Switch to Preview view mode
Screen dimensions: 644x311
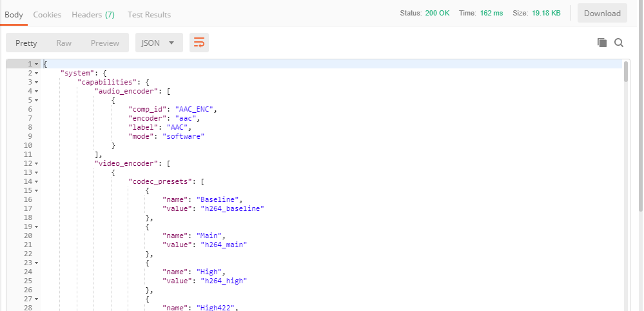tap(104, 43)
